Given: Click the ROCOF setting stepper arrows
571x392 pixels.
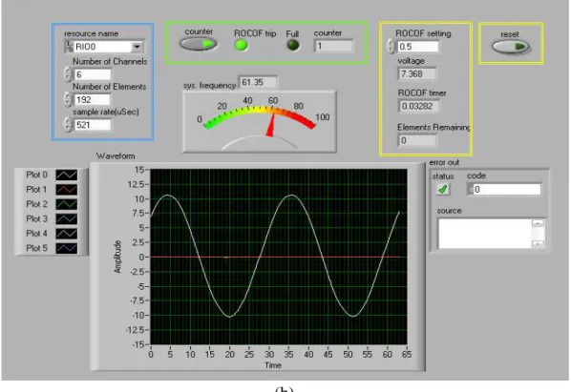Looking at the screenshot, I should (391, 46).
